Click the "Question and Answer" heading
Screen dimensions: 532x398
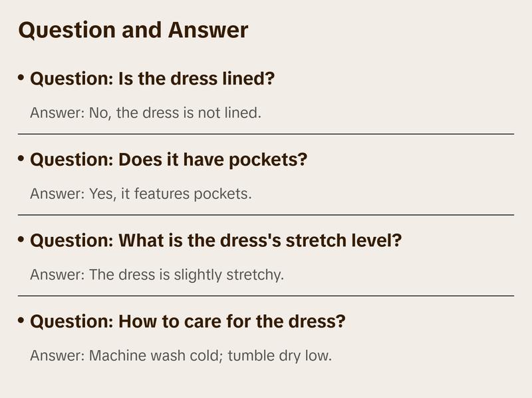pos(133,30)
